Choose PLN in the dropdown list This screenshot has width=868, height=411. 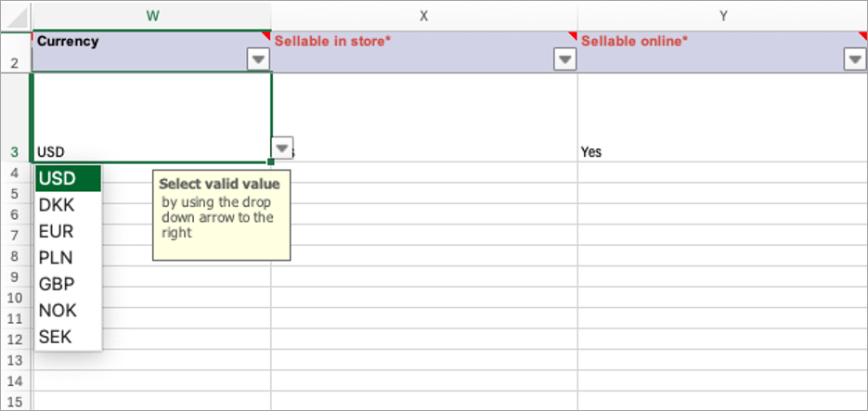[x=58, y=258]
